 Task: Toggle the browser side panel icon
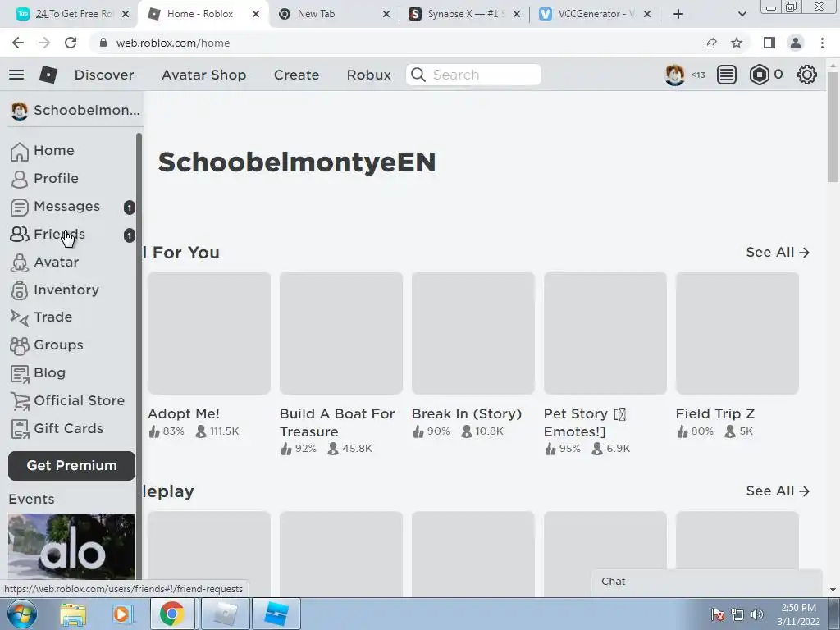pos(769,43)
